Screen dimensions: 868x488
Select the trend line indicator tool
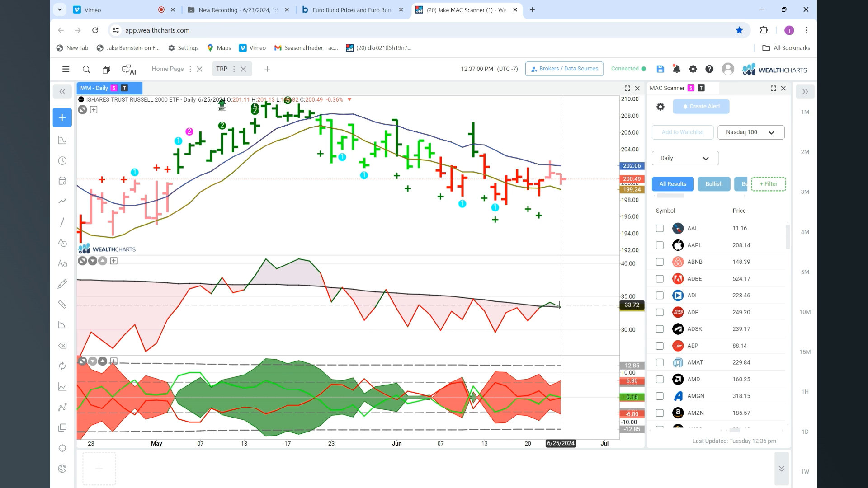click(x=62, y=201)
